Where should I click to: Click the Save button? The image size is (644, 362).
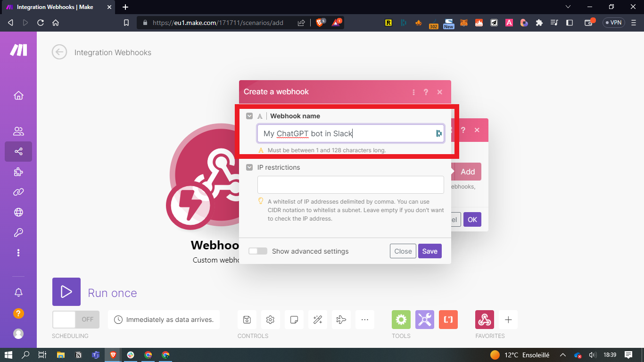(x=429, y=251)
